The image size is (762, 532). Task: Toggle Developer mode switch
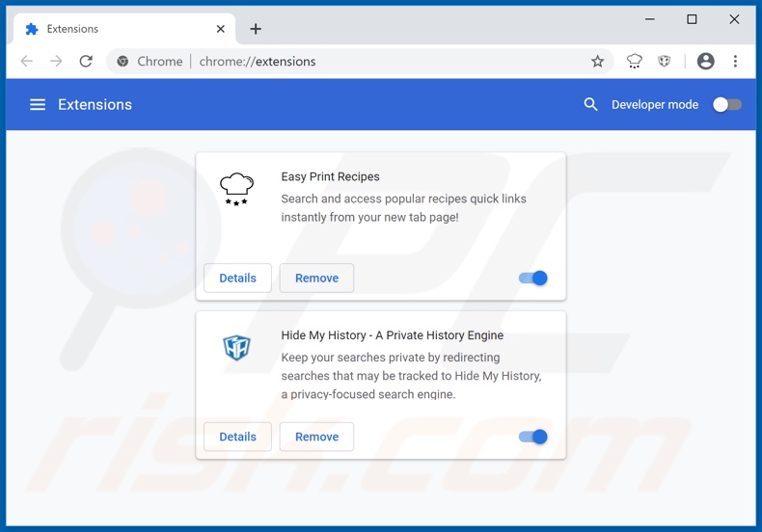tap(727, 104)
